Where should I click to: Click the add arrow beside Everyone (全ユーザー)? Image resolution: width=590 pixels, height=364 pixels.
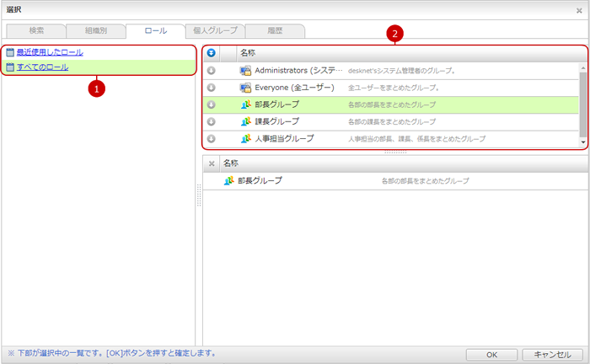pyautogui.click(x=211, y=87)
